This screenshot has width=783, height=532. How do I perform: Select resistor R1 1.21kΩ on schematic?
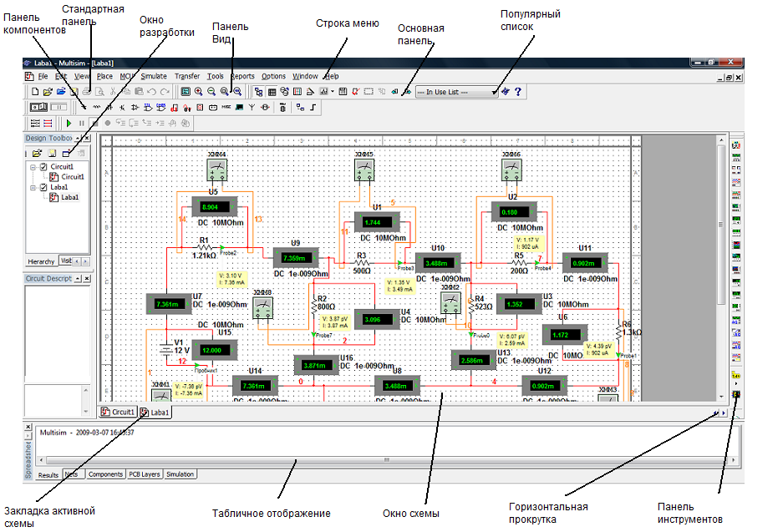(204, 247)
